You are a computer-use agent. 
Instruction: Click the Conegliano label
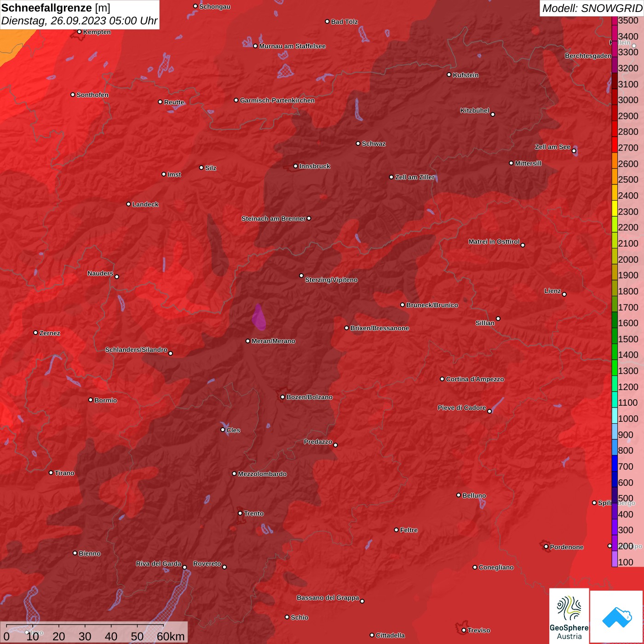click(496, 567)
